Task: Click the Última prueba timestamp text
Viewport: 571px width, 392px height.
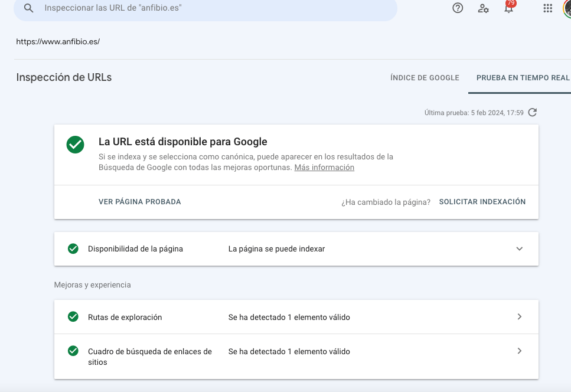Action: pos(474,113)
